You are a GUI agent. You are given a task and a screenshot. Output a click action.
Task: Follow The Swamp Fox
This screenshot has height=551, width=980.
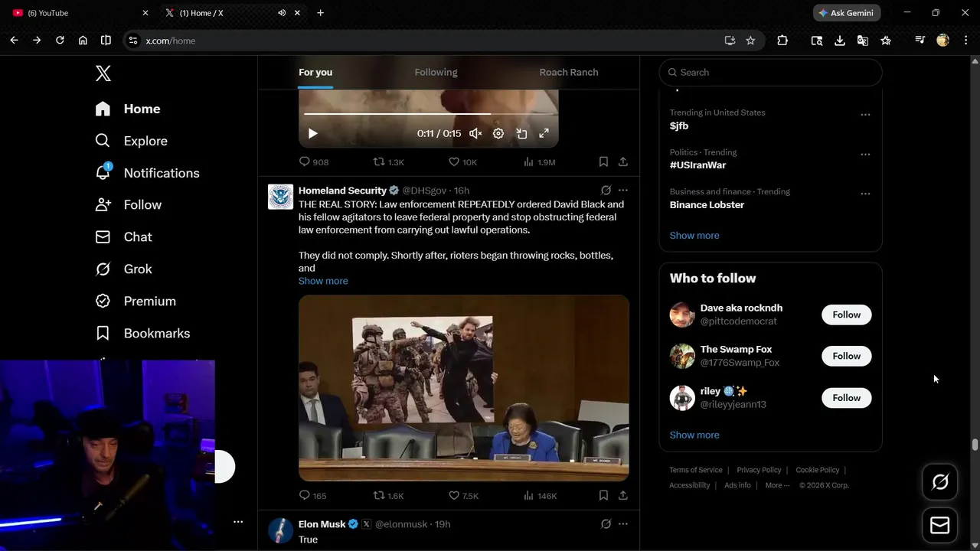pos(847,356)
